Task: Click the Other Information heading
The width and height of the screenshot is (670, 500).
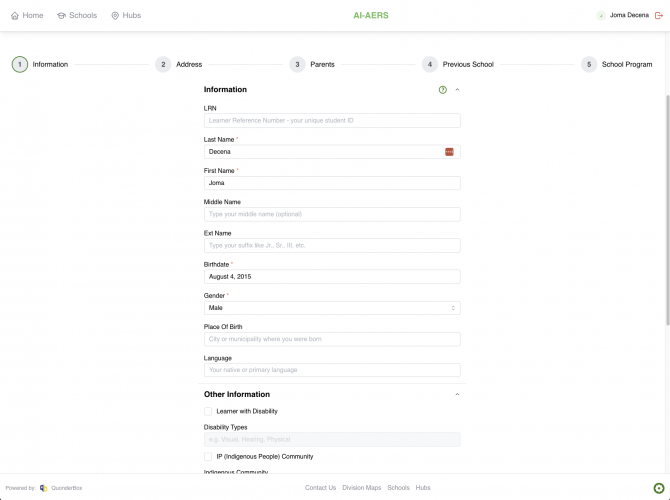Action: 237,394
